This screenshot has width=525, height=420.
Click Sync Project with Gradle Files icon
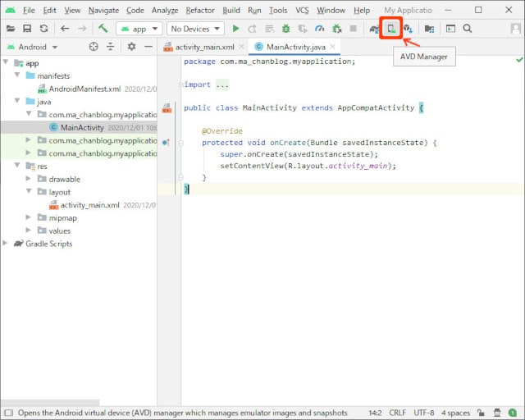[x=374, y=30]
